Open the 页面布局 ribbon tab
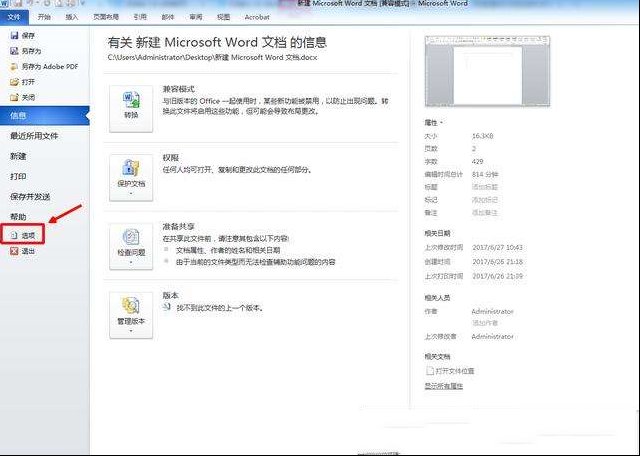Viewport: 640px width, 456px height. (106, 17)
